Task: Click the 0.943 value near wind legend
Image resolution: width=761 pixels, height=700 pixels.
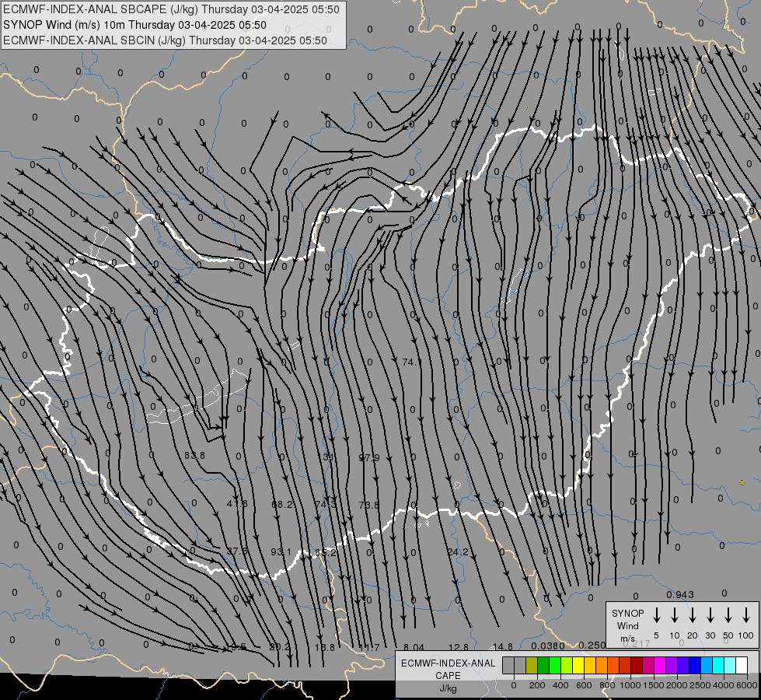Action: [680, 594]
